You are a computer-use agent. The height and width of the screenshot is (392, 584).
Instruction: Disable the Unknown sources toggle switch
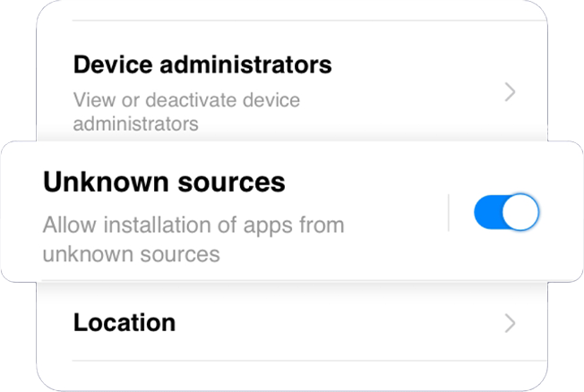pyautogui.click(x=506, y=213)
